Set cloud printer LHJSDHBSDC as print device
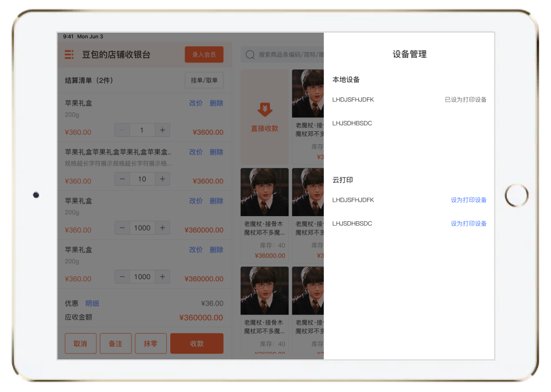This screenshot has height=392, width=551. point(468,224)
